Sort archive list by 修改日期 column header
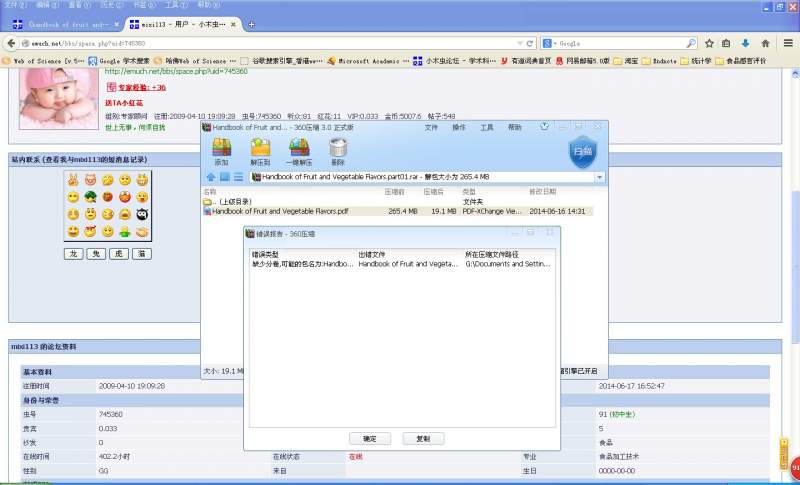Screen dimensions: 800x485 (x=542, y=192)
